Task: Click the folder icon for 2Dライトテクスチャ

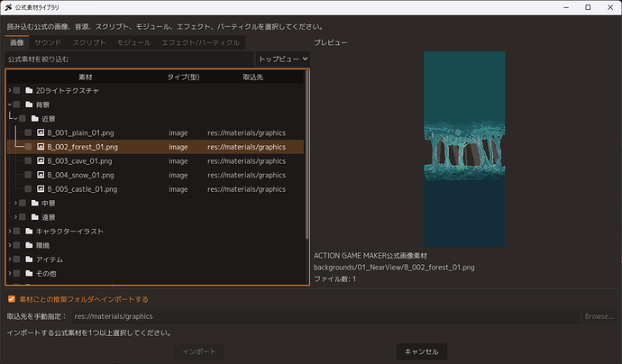Action: pos(29,90)
